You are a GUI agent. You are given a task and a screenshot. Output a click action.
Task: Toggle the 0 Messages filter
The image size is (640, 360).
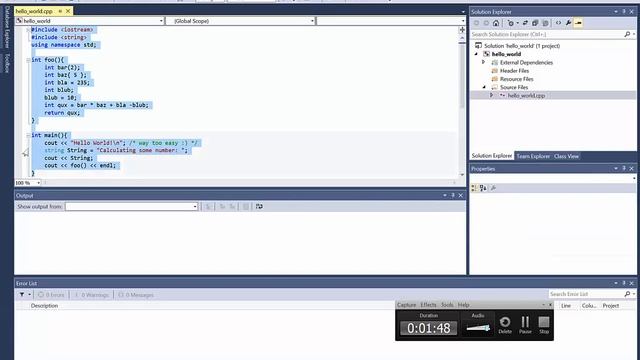(136, 295)
